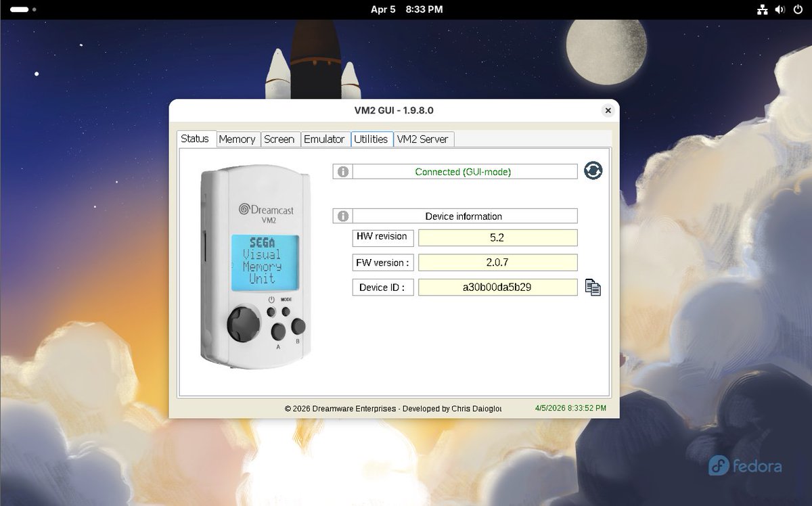Click the HW revision value 5.2
The height and width of the screenshot is (506, 812).
[x=498, y=238]
